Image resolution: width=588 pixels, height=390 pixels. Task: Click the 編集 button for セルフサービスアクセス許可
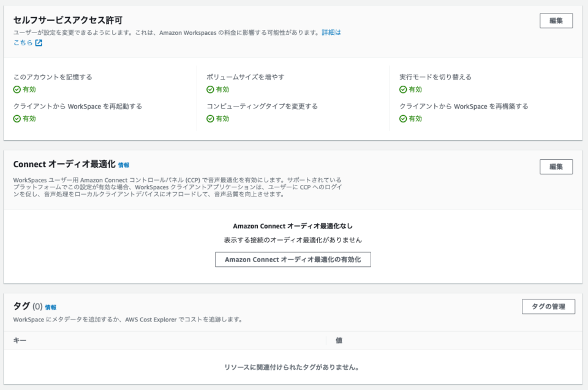pyautogui.click(x=556, y=20)
